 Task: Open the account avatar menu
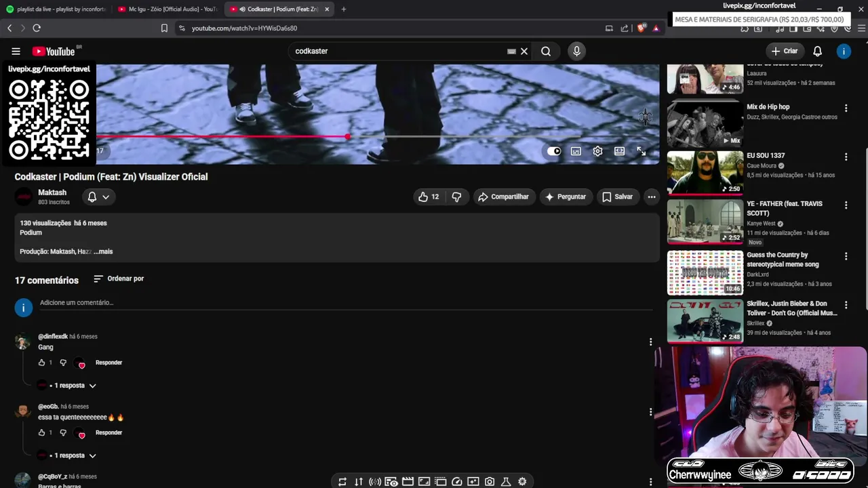pos(844,52)
